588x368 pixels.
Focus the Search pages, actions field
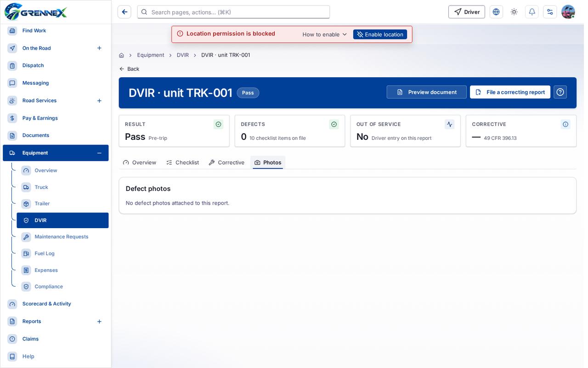(233, 12)
